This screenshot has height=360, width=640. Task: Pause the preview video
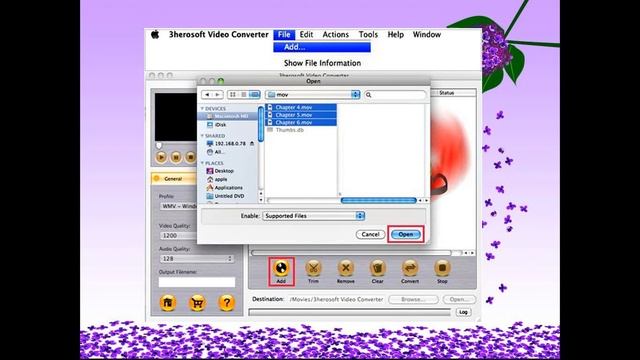176,157
